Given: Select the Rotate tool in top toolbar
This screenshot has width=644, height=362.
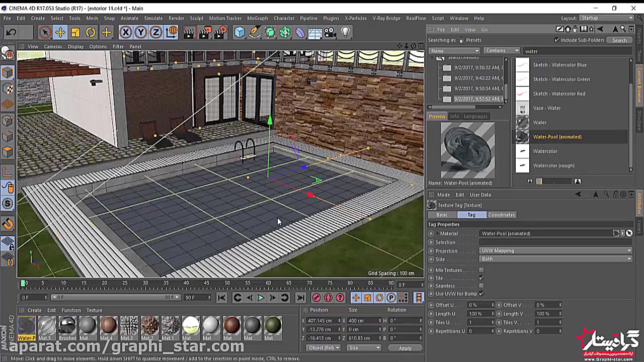Looking at the screenshot, I should [91, 33].
